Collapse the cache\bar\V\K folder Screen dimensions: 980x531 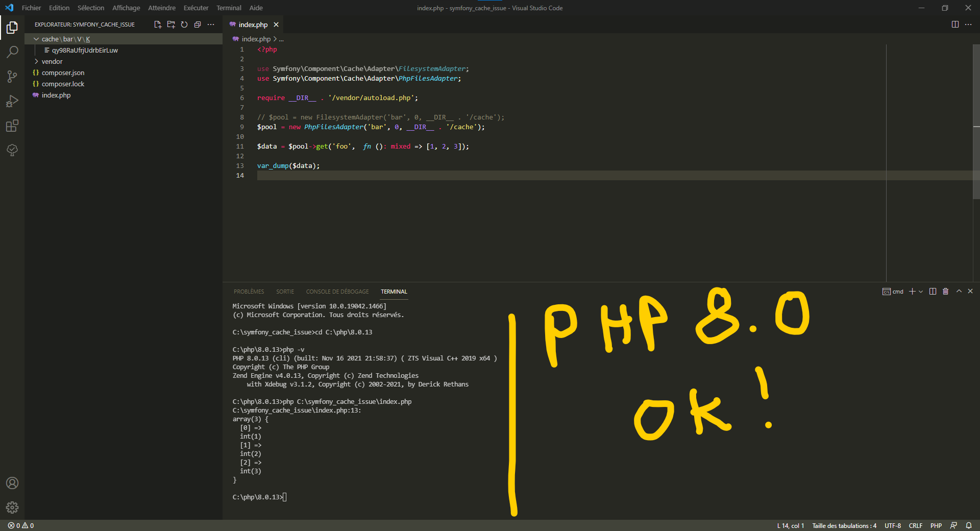pos(36,39)
